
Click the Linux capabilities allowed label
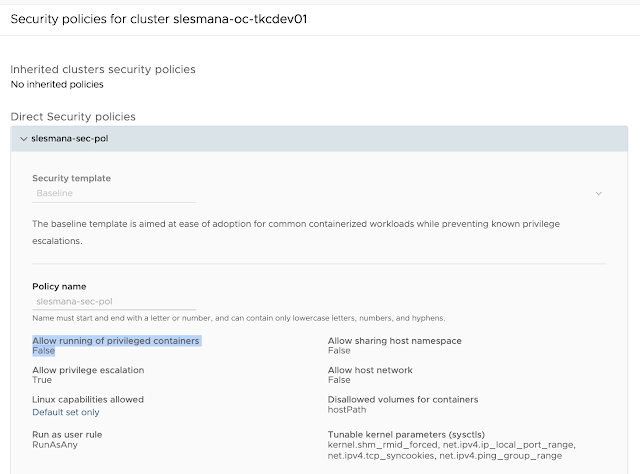pos(88,399)
